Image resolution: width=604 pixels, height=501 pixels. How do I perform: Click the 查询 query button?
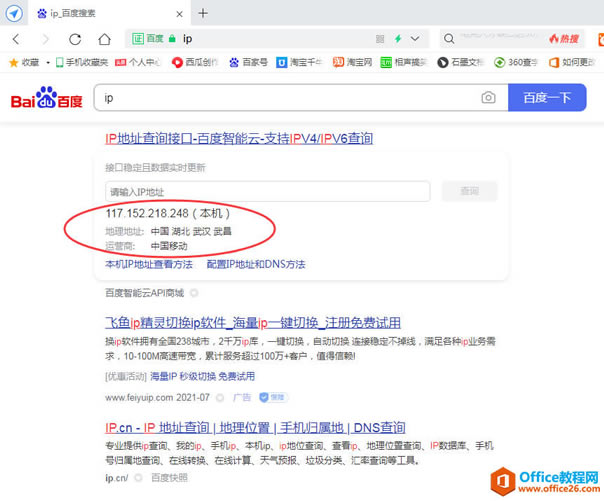coord(470,191)
